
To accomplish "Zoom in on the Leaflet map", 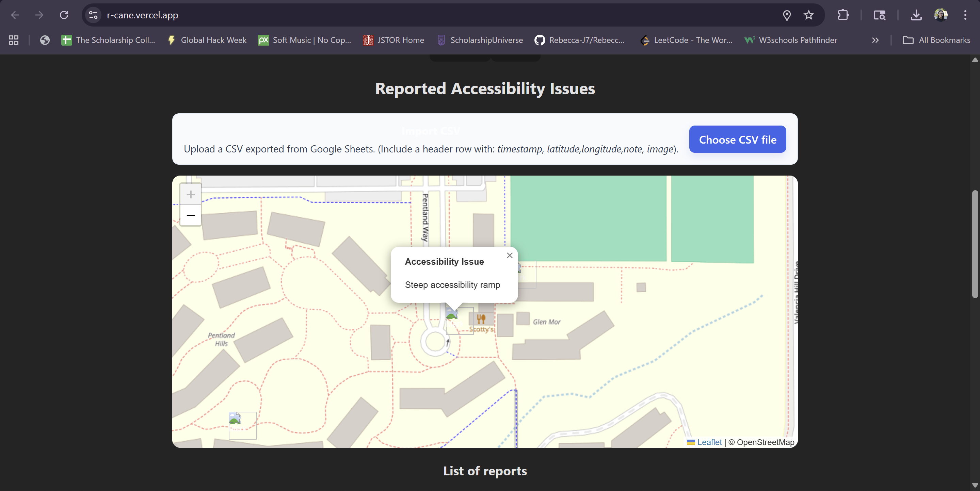I will (191, 194).
